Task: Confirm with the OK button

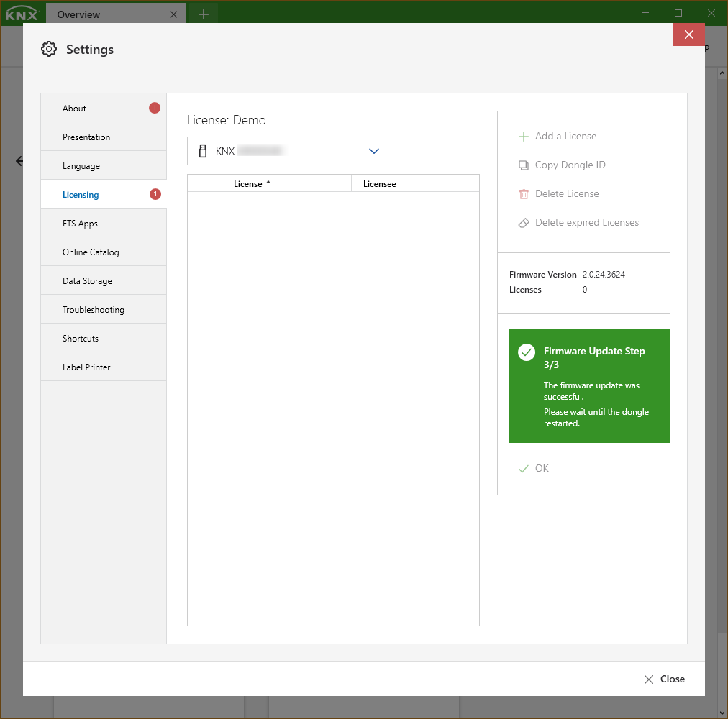Action: coord(534,468)
